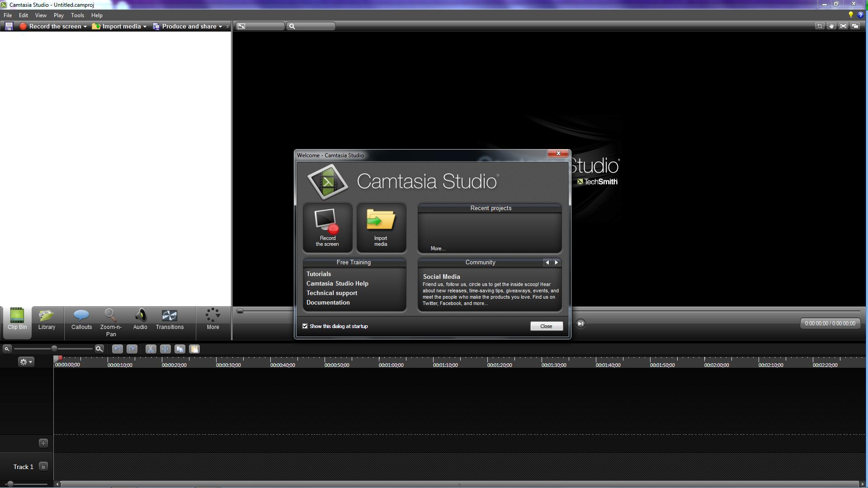Click the preview playback scrubber handle
The width and height of the screenshot is (868, 488).
pyautogui.click(x=240, y=311)
